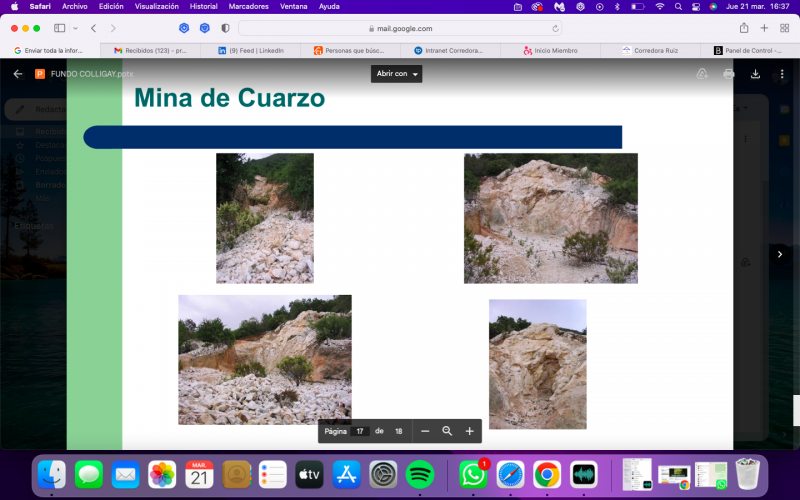Viewport: 800px width, 500px height.
Task: Add file to Google Drive
Action: click(x=702, y=74)
